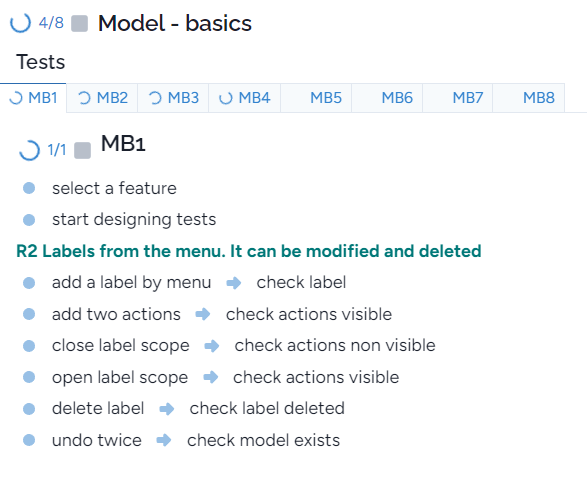
Task: Click the arrow after 'delete label'
Action: coord(167,409)
